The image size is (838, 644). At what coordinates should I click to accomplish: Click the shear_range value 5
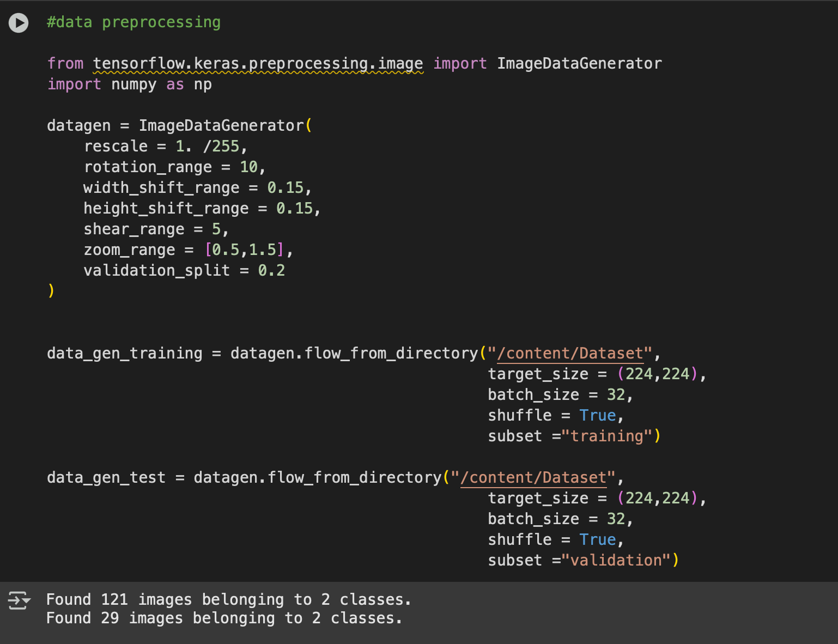pyautogui.click(x=216, y=229)
